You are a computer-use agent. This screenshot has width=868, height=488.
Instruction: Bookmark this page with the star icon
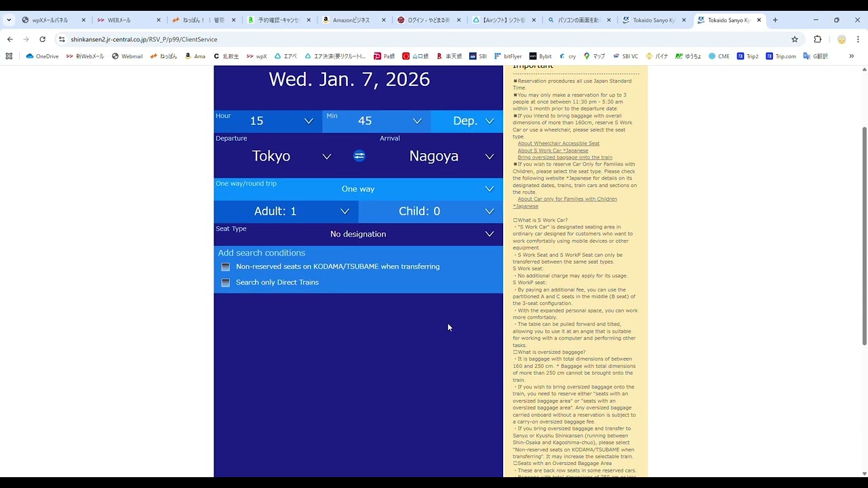pos(795,39)
